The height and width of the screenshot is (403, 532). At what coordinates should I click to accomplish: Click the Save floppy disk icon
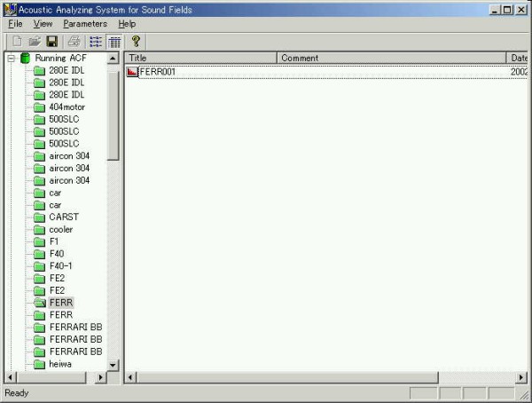pos(51,42)
